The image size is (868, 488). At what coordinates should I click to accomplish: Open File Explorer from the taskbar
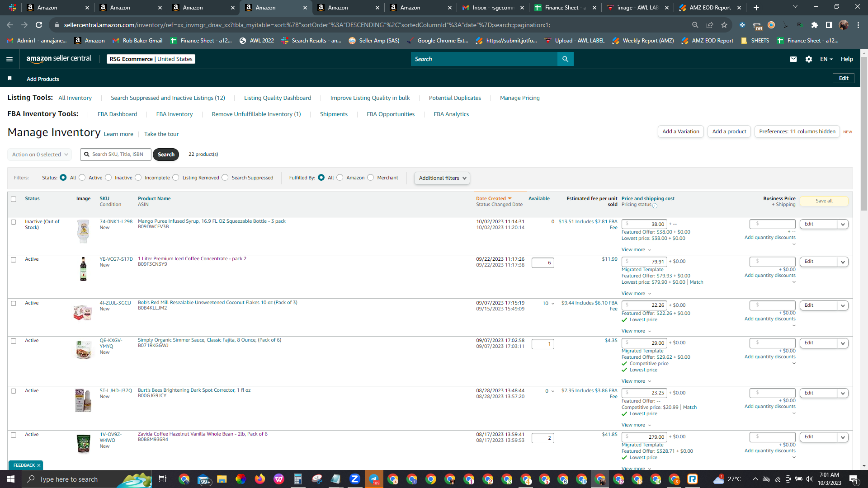(222, 479)
